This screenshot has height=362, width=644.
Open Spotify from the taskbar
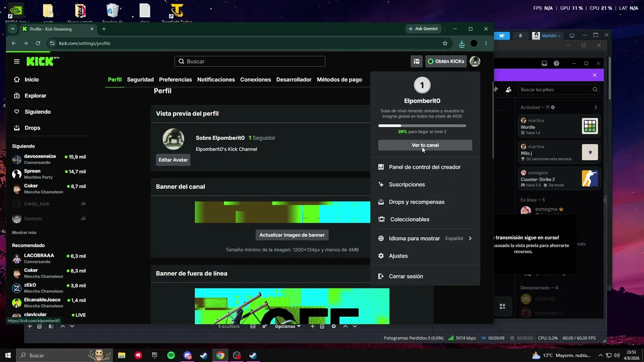(x=171, y=355)
